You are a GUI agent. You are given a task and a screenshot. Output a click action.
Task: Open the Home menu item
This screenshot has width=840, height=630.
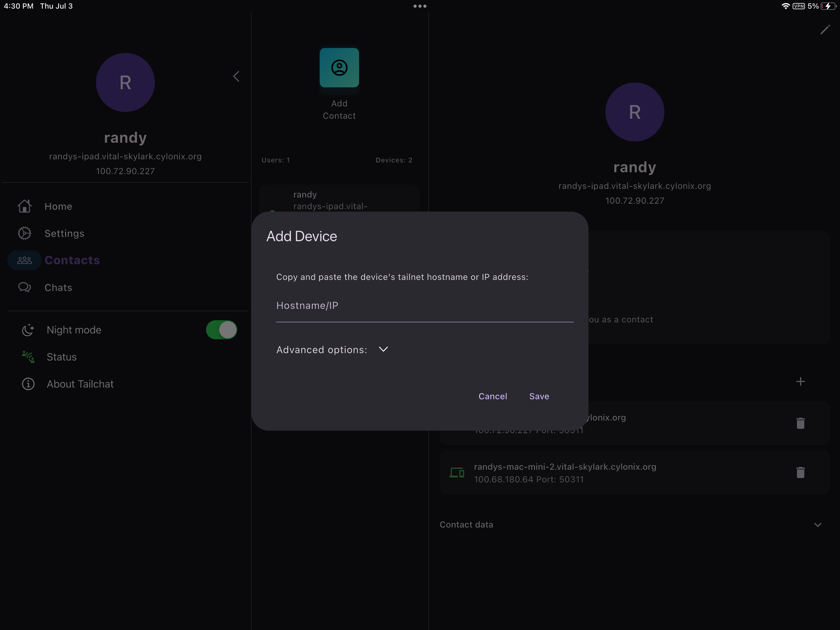point(125,206)
